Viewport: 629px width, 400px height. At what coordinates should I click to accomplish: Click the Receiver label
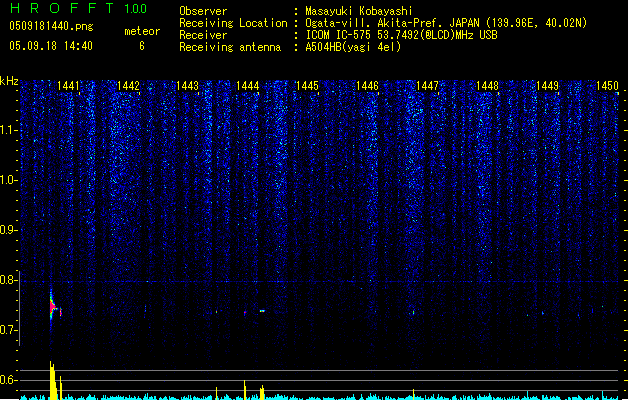tap(203, 35)
